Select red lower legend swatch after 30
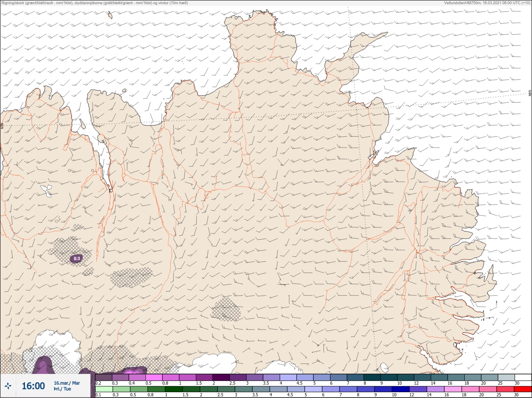 tap(523, 389)
